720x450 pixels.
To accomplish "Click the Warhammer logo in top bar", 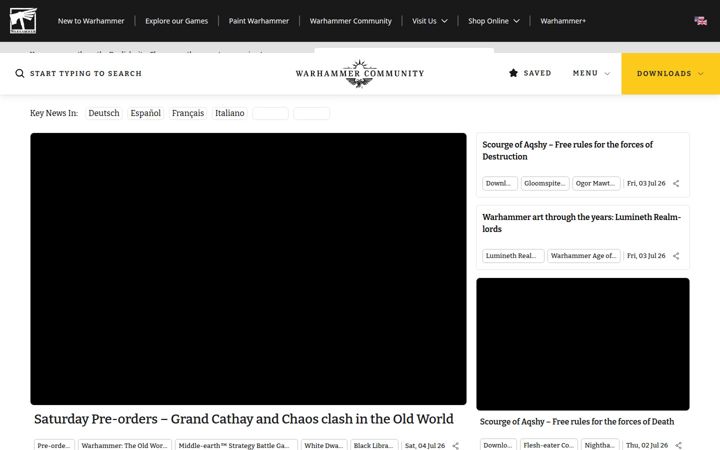I will pos(23,21).
